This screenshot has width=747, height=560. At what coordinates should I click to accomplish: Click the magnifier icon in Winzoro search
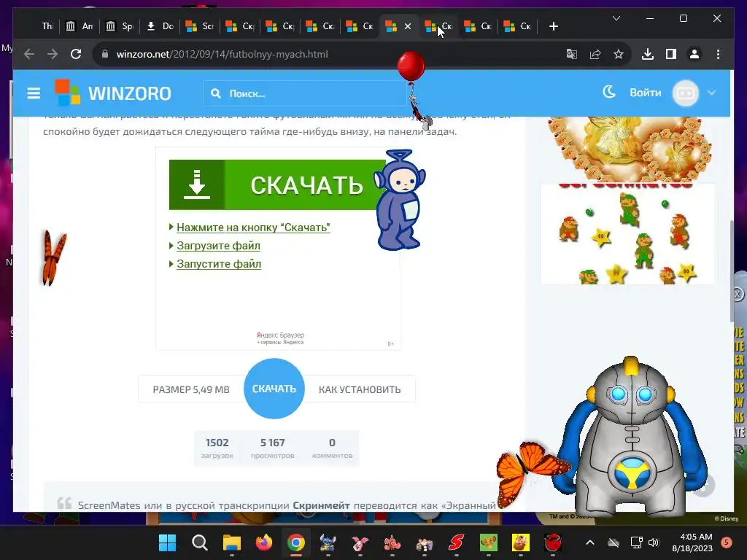216,93
